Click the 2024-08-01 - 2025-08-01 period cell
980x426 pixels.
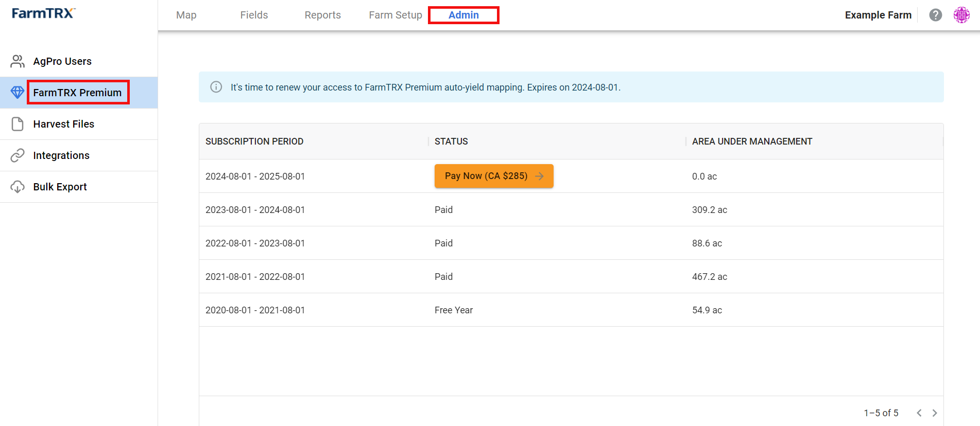[255, 176]
